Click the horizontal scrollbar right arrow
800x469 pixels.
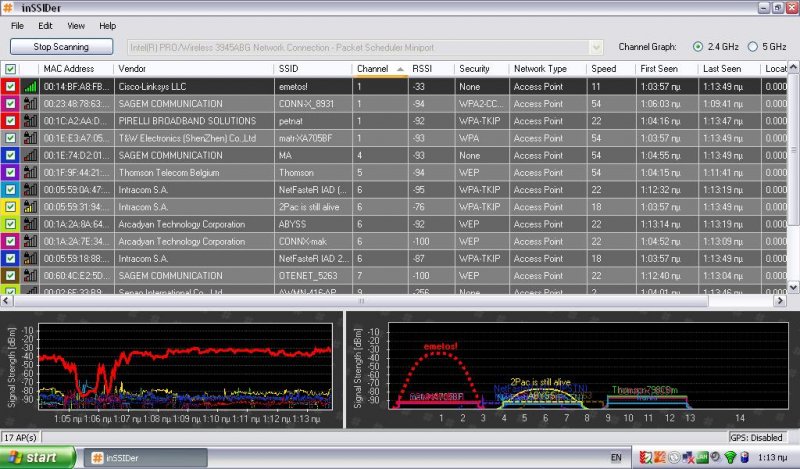point(780,301)
